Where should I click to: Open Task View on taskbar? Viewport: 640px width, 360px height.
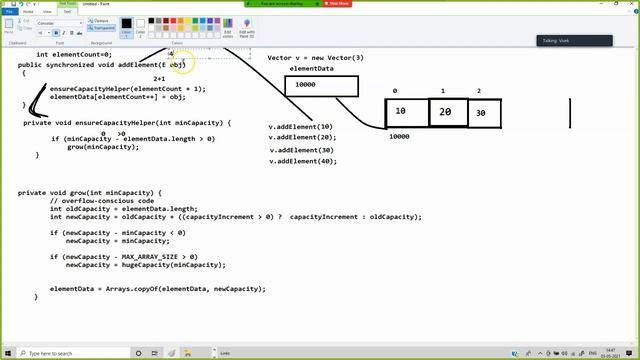tap(155, 353)
